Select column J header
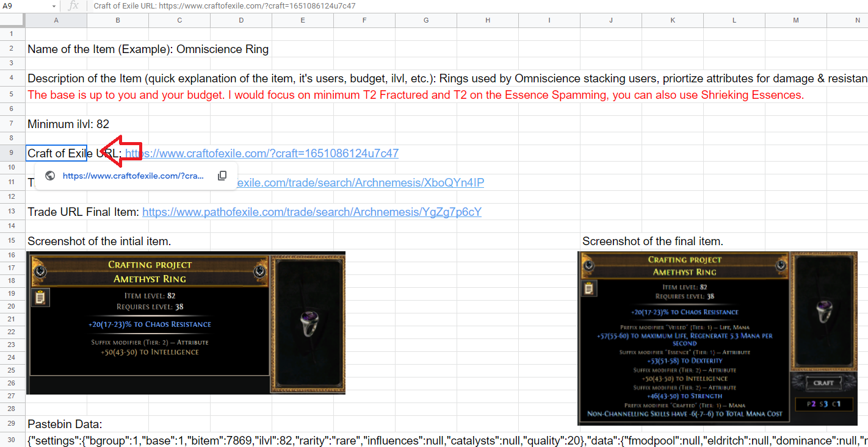The image size is (868, 447). [611, 20]
